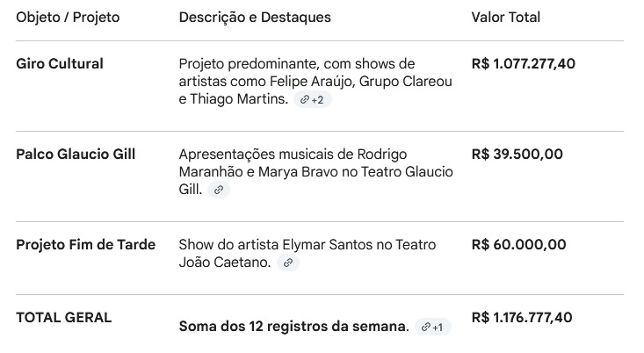The height and width of the screenshot is (353, 644).
Task: Click the R$ 1.176.777,40 grand total value
Action: [x=522, y=318]
